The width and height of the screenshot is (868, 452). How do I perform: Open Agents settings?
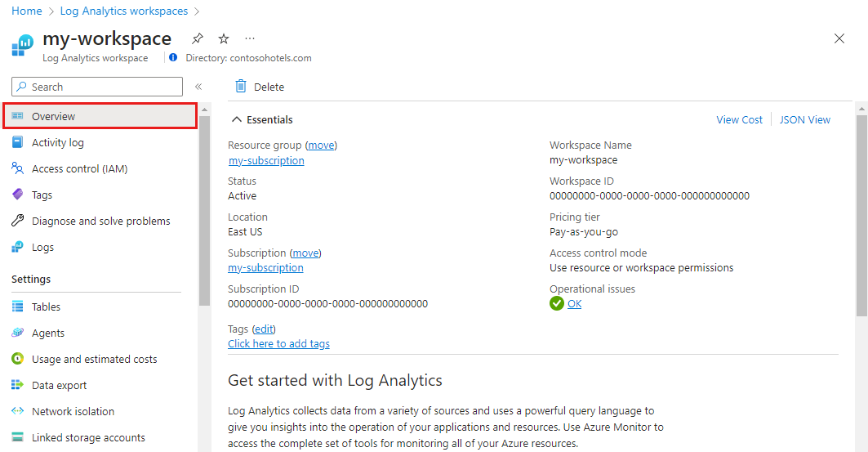point(48,333)
